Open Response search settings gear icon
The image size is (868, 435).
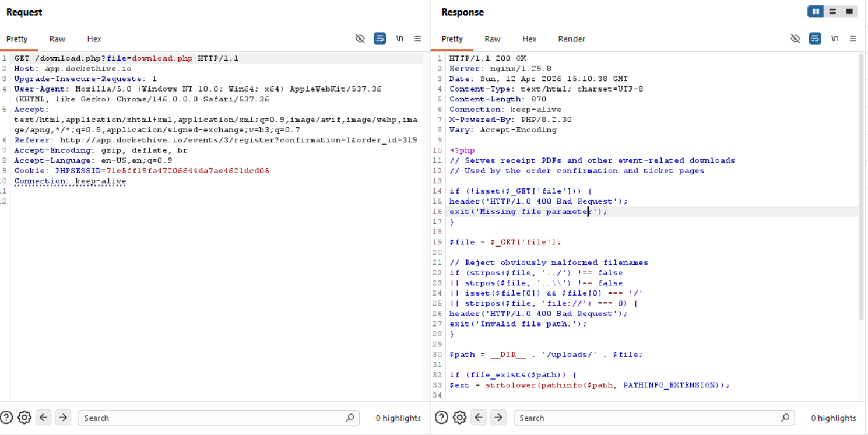pyautogui.click(x=459, y=418)
